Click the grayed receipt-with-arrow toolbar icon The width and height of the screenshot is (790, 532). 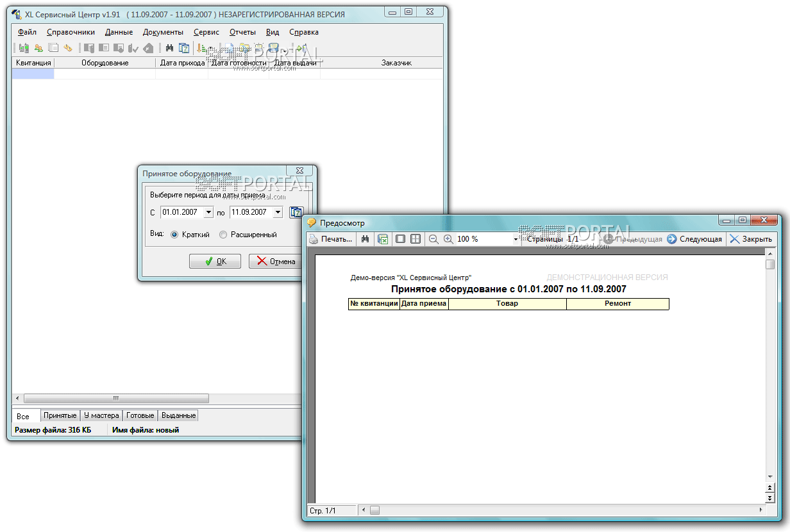click(x=119, y=47)
